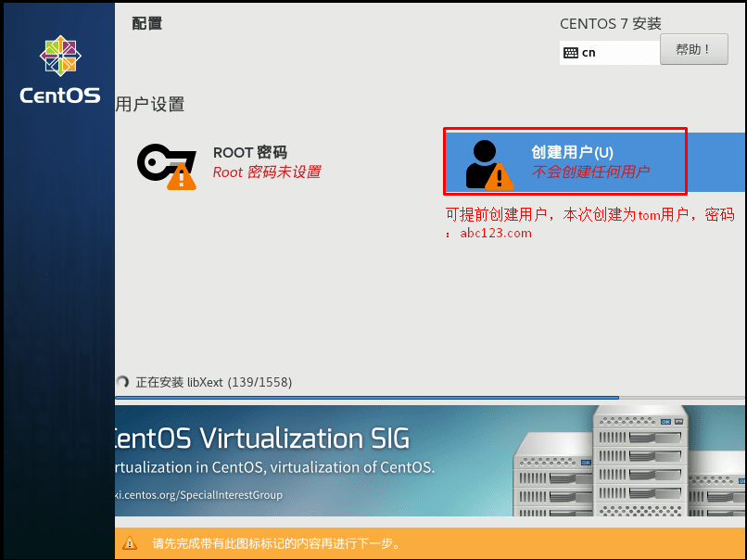747x560 pixels.
Task: Click the '不会创建任何用户' status text
Action: 590,172
